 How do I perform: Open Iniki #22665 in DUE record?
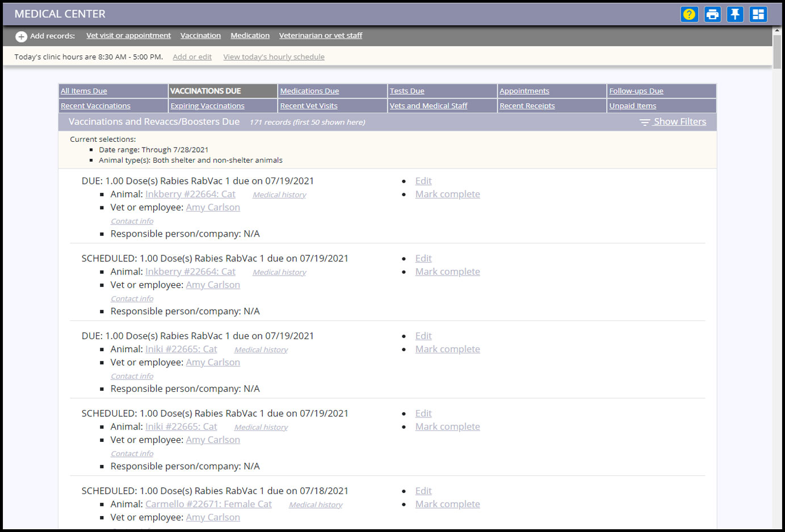pos(181,349)
